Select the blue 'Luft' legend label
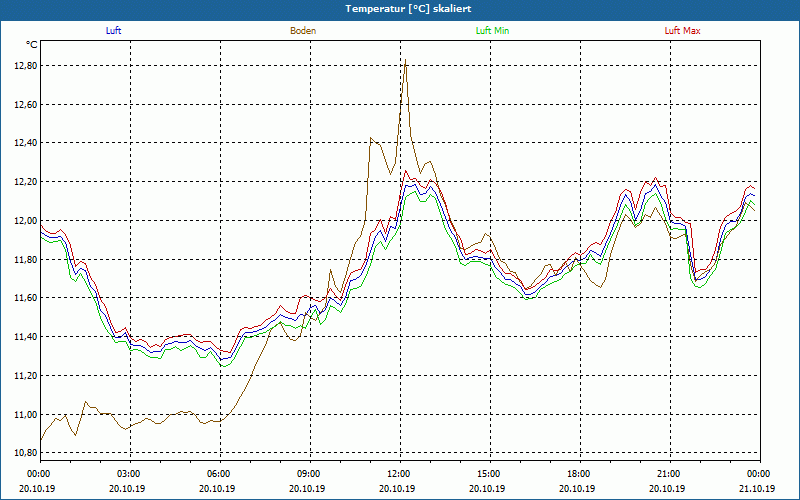 click(113, 31)
